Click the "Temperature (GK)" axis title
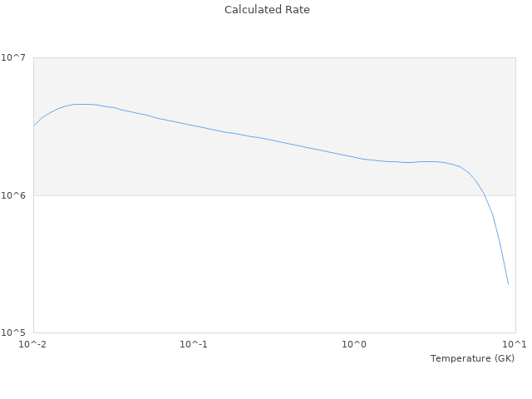Viewport: 532px width, 399px height. [x=472, y=358]
